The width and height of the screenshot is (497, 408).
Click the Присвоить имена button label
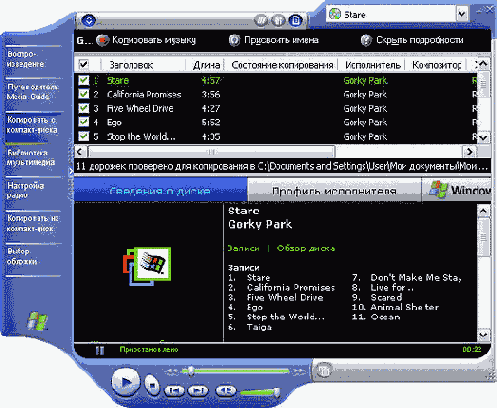click(281, 40)
